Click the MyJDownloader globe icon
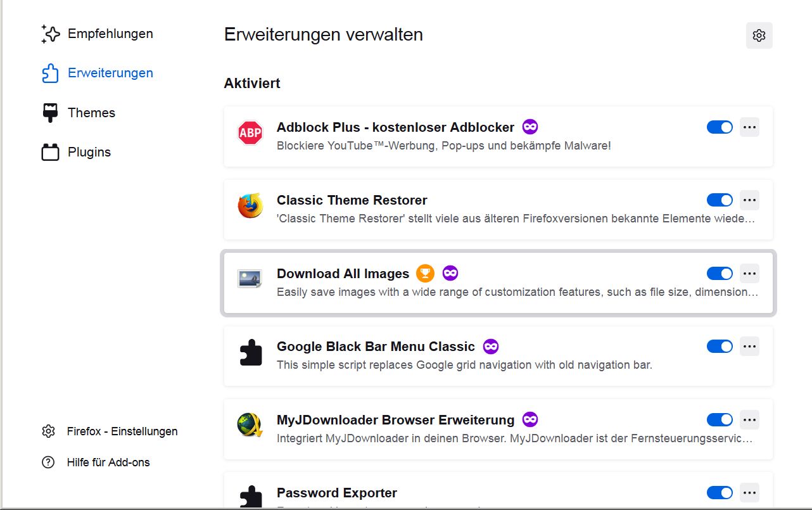The width and height of the screenshot is (812, 510). pyautogui.click(x=250, y=425)
